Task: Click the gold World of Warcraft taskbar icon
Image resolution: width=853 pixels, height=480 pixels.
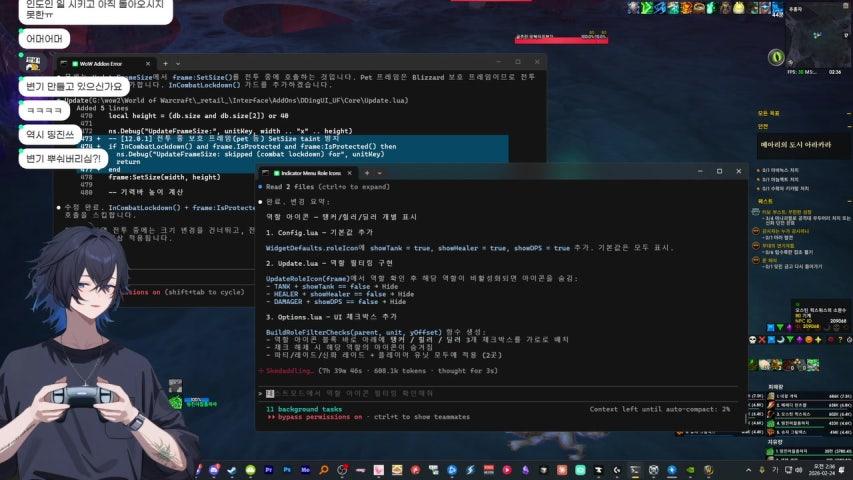Action: click(x=709, y=470)
